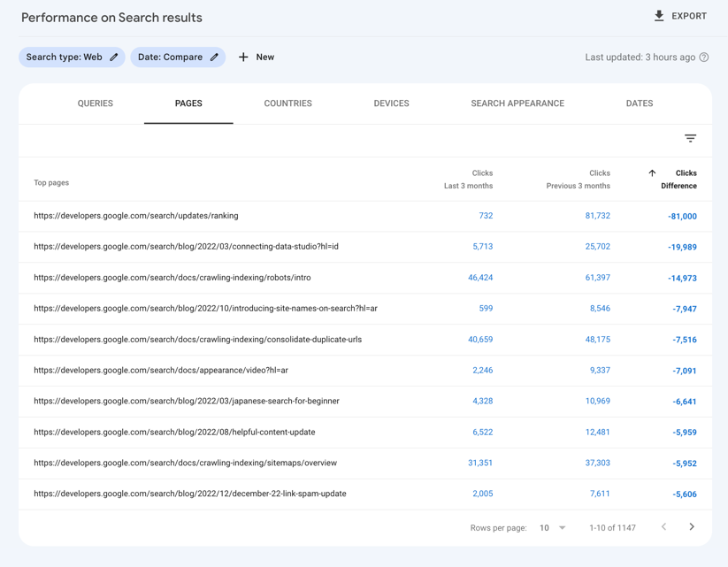
Task: Open the COUNTRIES tab
Action: tap(287, 103)
